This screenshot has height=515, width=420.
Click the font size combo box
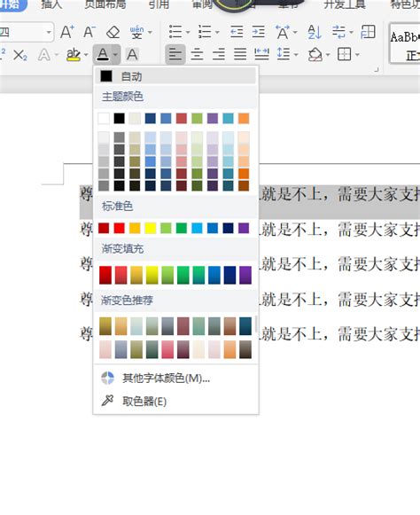tap(27, 32)
